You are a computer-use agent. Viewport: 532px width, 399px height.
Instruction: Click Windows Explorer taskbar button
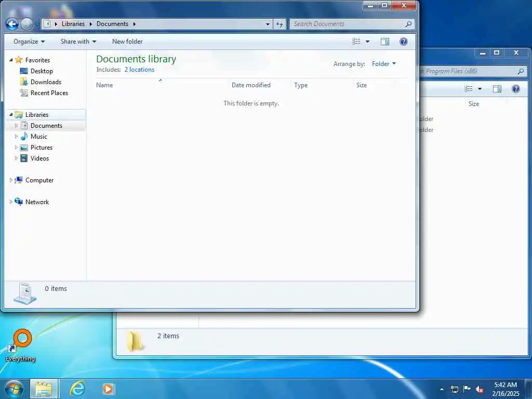(x=44, y=389)
